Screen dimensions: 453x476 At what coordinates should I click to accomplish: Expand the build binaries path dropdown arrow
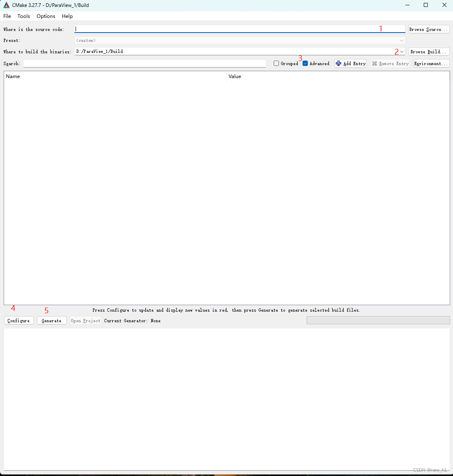tap(402, 52)
